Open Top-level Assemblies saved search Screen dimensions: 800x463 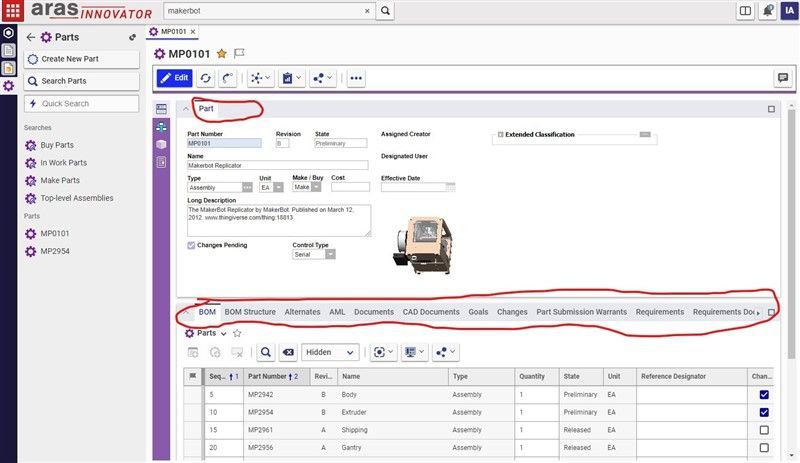77,198
